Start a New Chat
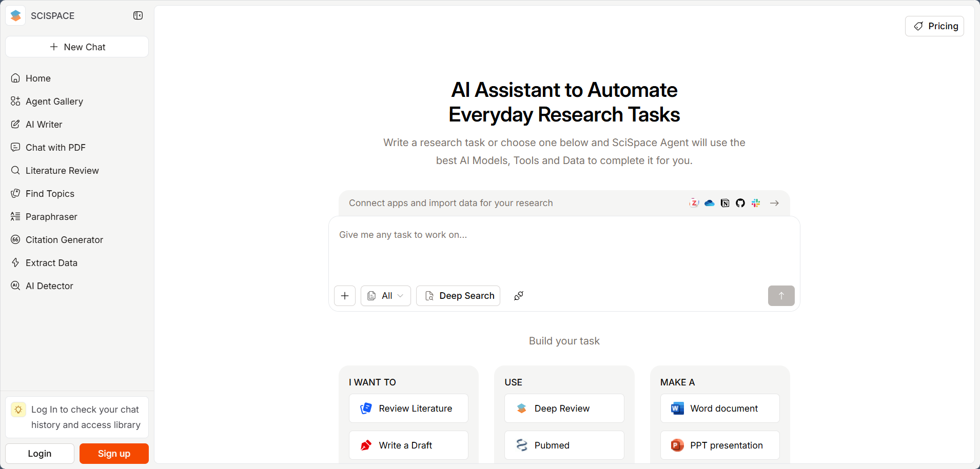980x469 pixels. tap(77, 47)
